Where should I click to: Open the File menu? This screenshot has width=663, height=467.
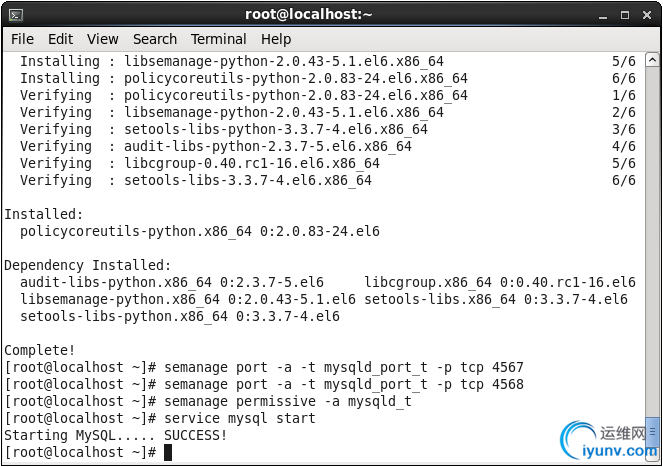coord(22,39)
